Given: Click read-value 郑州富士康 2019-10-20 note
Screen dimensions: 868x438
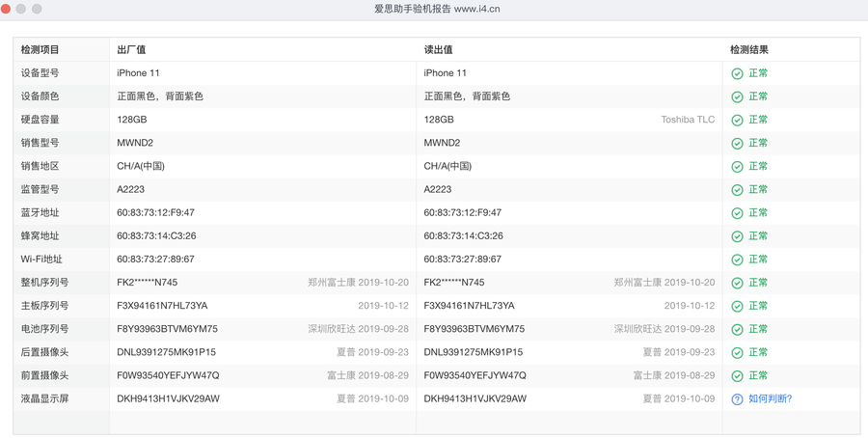Looking at the screenshot, I should 665,283.
